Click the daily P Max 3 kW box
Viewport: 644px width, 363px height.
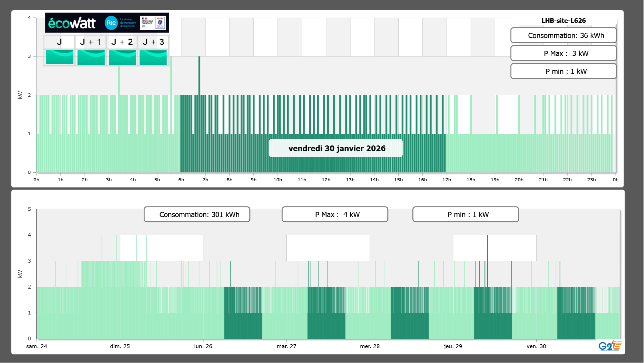pyautogui.click(x=563, y=53)
